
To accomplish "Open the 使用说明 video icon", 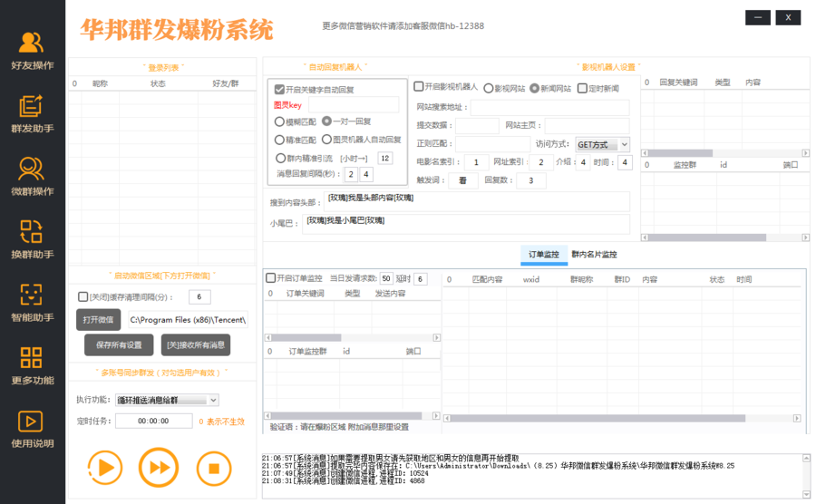I will [x=31, y=422].
